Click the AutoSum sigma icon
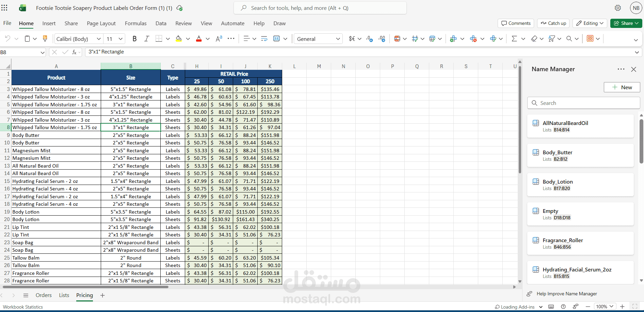 coord(514,39)
